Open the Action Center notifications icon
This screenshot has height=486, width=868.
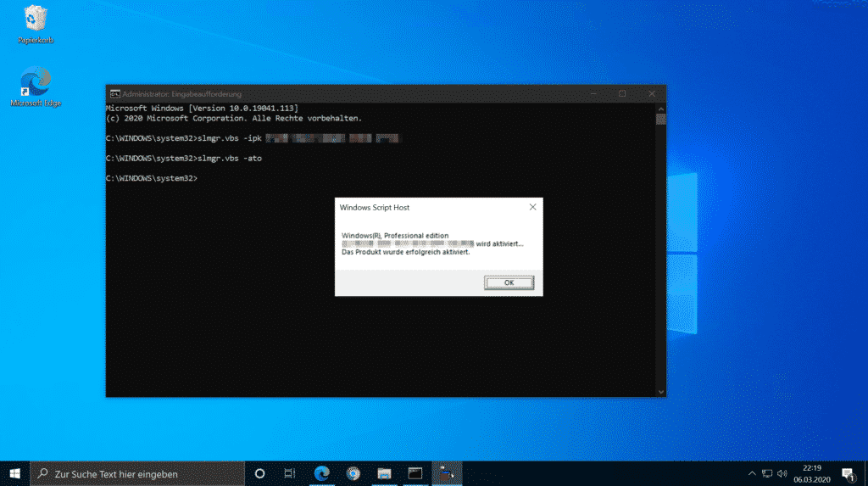click(848, 474)
